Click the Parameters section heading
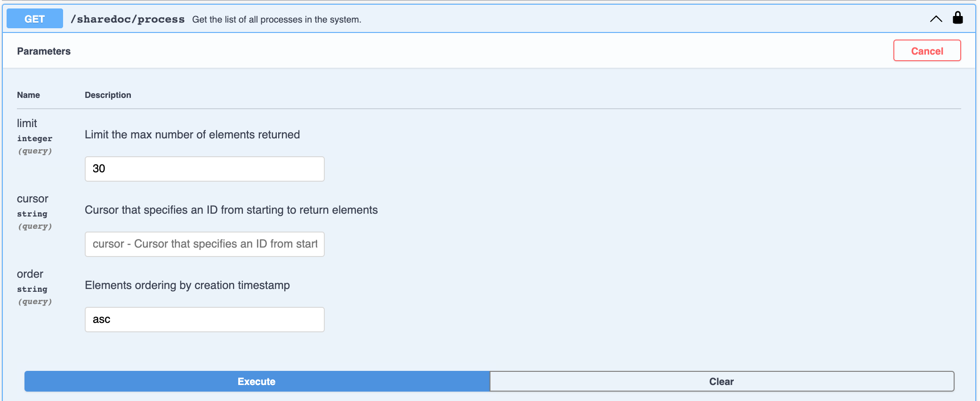 (x=44, y=51)
